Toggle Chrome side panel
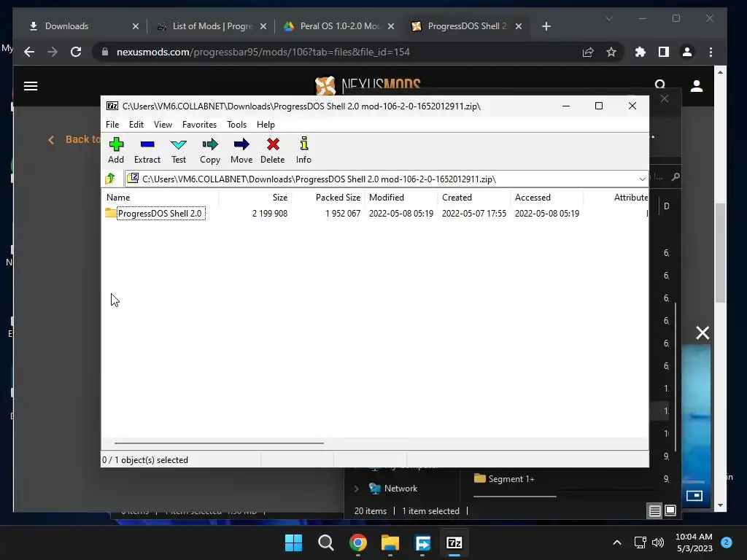Viewport: 747px width, 560px height. point(664,52)
